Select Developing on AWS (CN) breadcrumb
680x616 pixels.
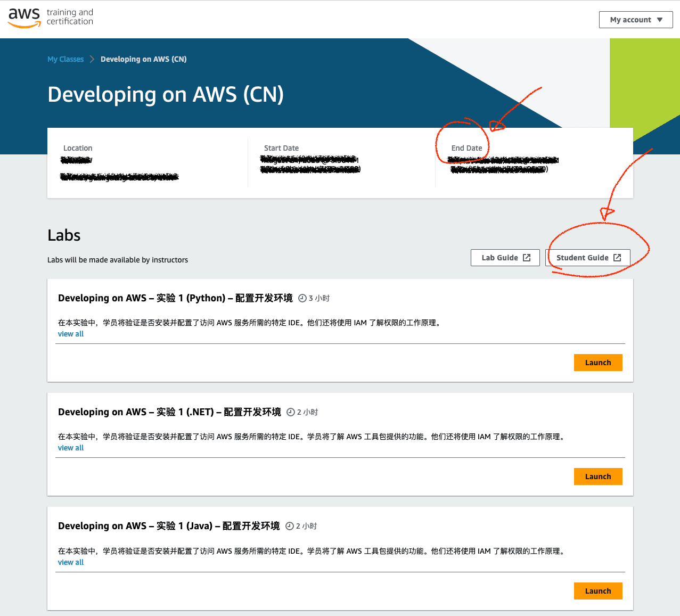[x=143, y=59]
